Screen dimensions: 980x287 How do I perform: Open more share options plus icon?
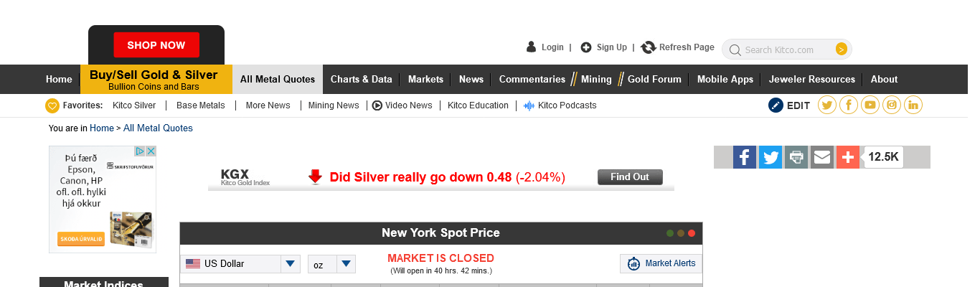(x=848, y=157)
